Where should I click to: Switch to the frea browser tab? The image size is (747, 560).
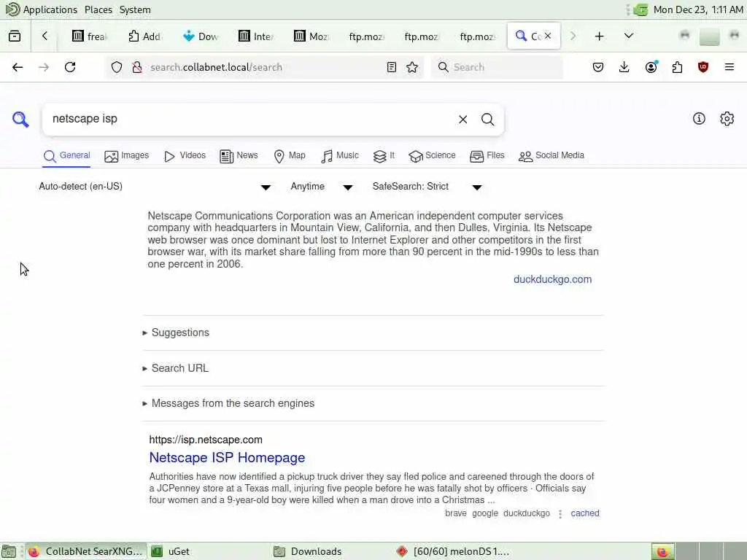tap(90, 36)
